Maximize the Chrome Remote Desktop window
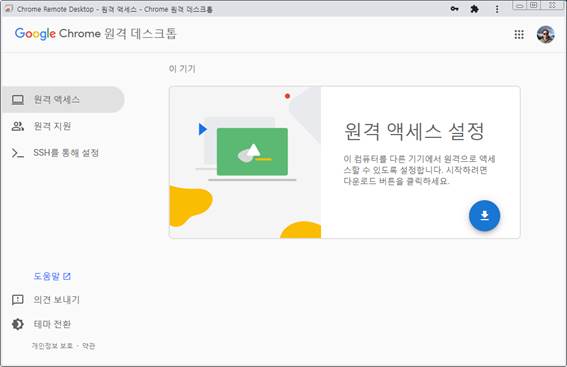 point(533,5)
